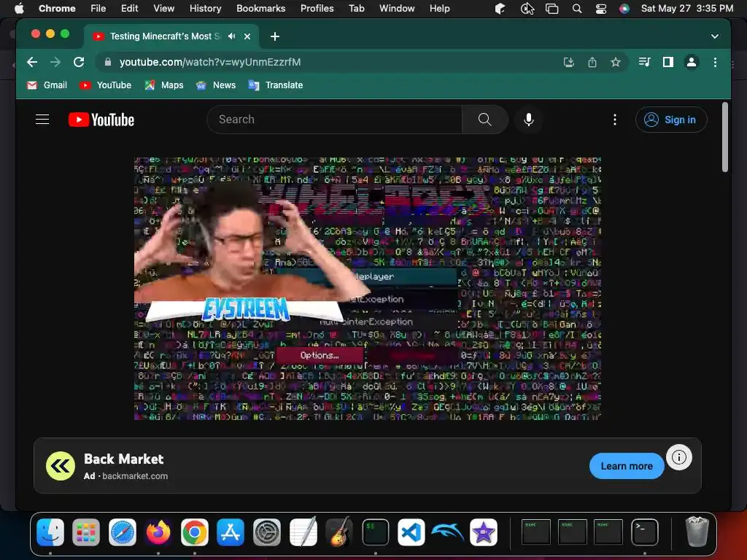The image size is (747, 560).
Task: Open ad info circle icon
Action: point(679,457)
